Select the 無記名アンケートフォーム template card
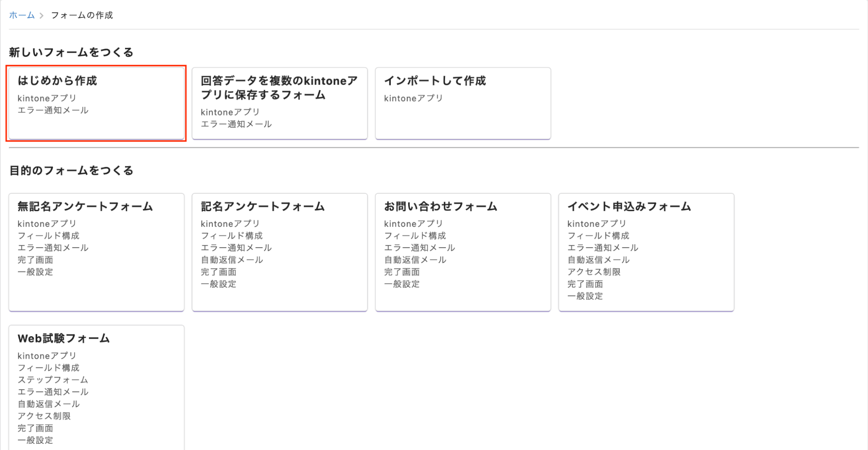This screenshot has height=450, width=868. pos(96,252)
